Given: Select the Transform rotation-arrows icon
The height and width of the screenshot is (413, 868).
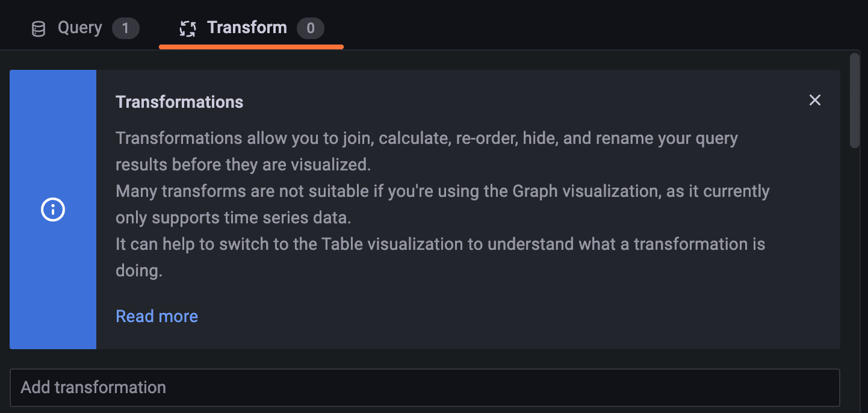Looking at the screenshot, I should tap(188, 27).
